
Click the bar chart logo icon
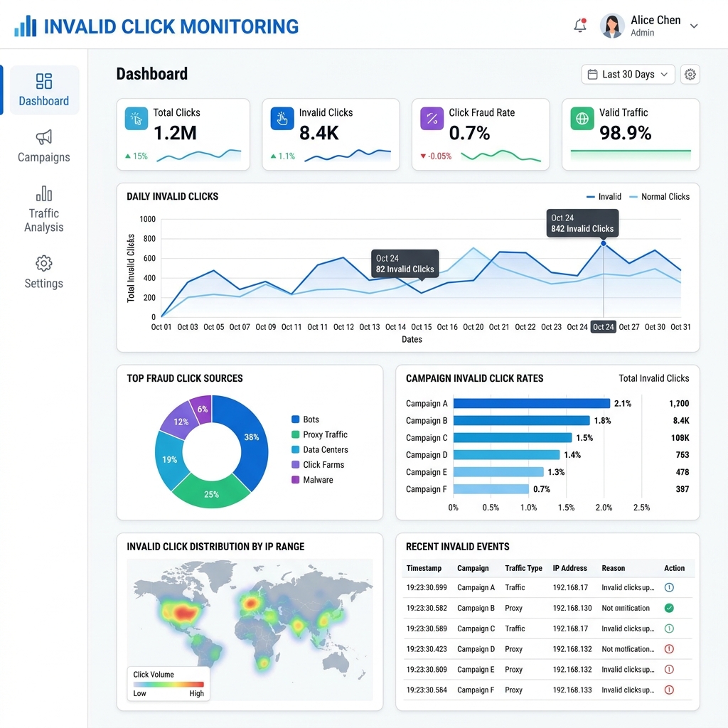coord(25,26)
